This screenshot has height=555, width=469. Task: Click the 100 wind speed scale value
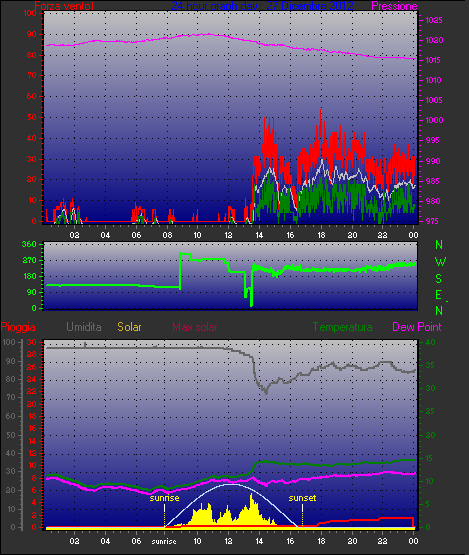[x=30, y=13]
